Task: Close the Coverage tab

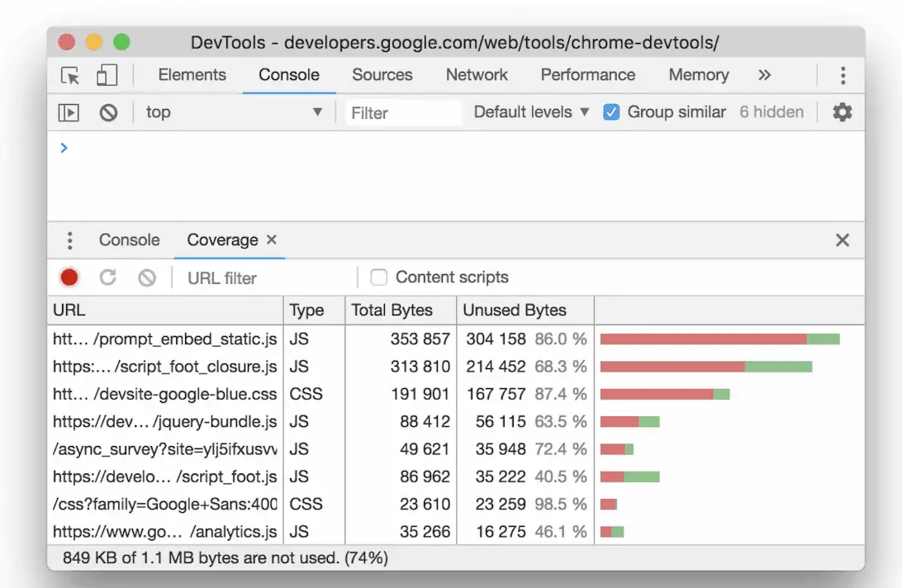Action: [x=271, y=239]
